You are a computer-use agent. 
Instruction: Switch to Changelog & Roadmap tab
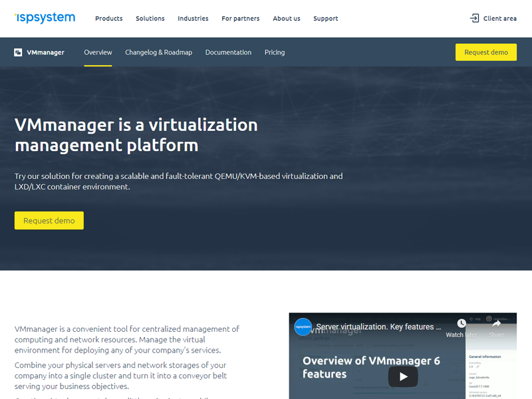pos(158,53)
